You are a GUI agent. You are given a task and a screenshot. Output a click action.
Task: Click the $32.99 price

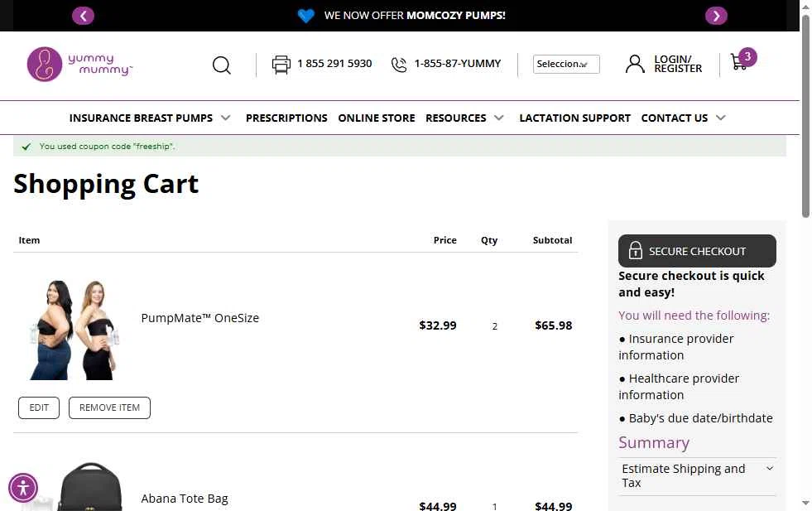(438, 325)
